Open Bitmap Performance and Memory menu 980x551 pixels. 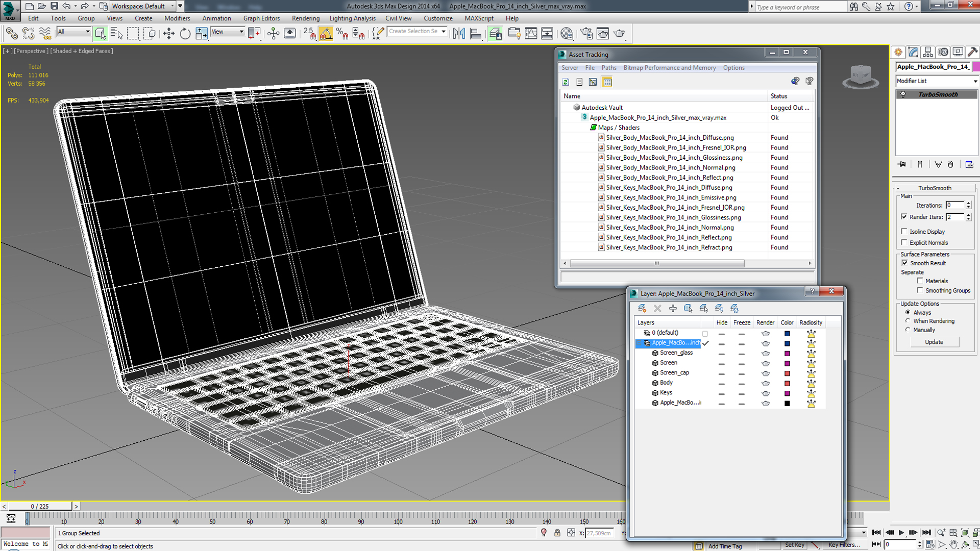pos(670,68)
